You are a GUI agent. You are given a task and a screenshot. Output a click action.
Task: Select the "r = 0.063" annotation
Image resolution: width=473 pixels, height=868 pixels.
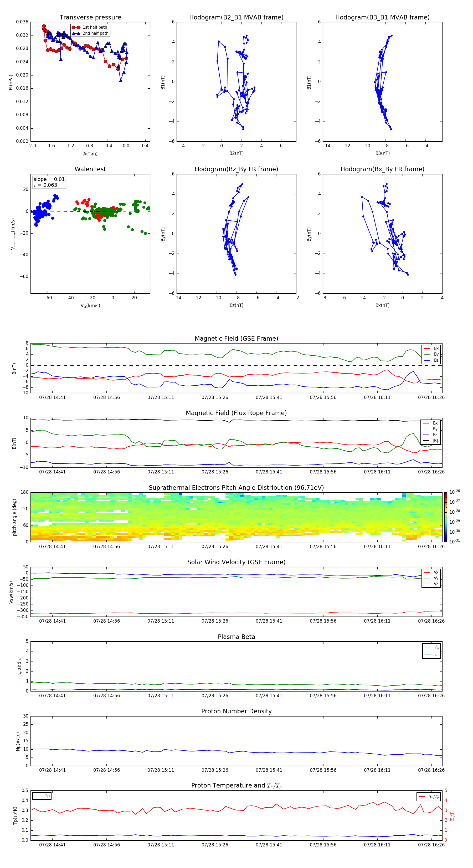[x=45, y=185]
